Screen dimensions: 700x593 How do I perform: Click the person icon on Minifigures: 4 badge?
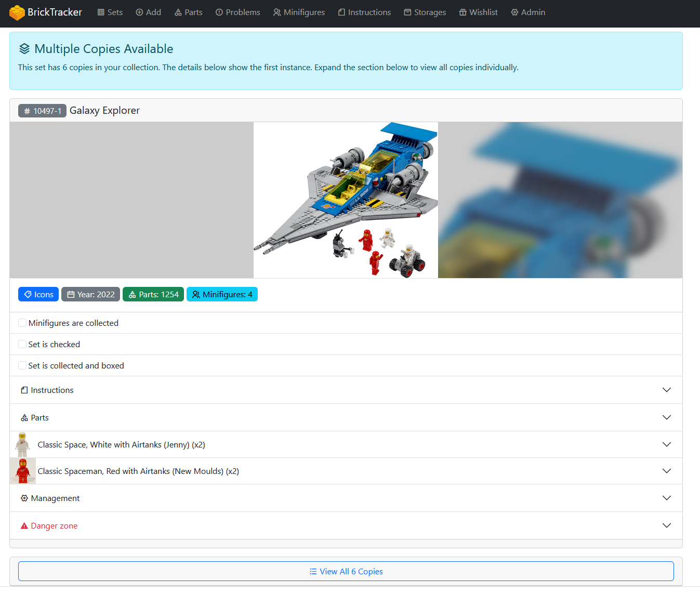tap(196, 295)
